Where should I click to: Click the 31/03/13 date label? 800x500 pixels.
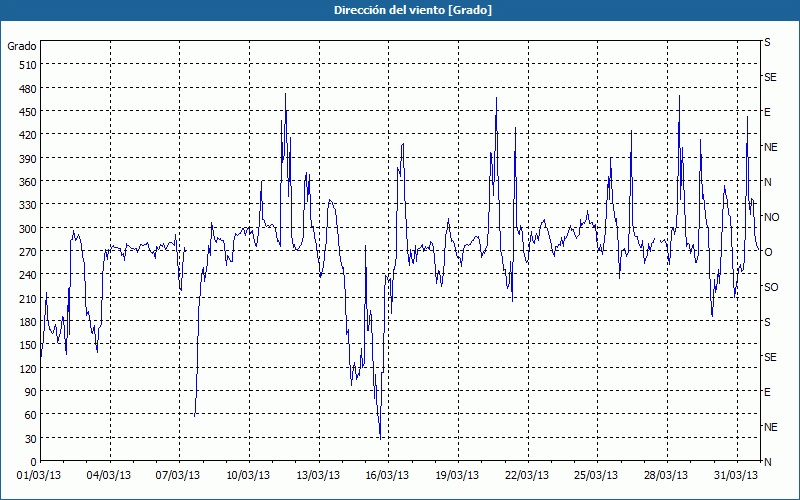coord(736,475)
